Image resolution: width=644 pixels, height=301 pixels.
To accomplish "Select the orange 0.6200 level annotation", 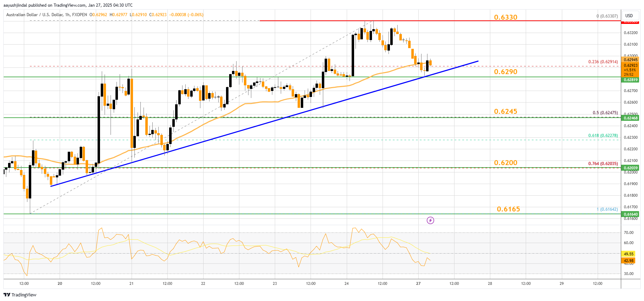I will click(x=505, y=163).
